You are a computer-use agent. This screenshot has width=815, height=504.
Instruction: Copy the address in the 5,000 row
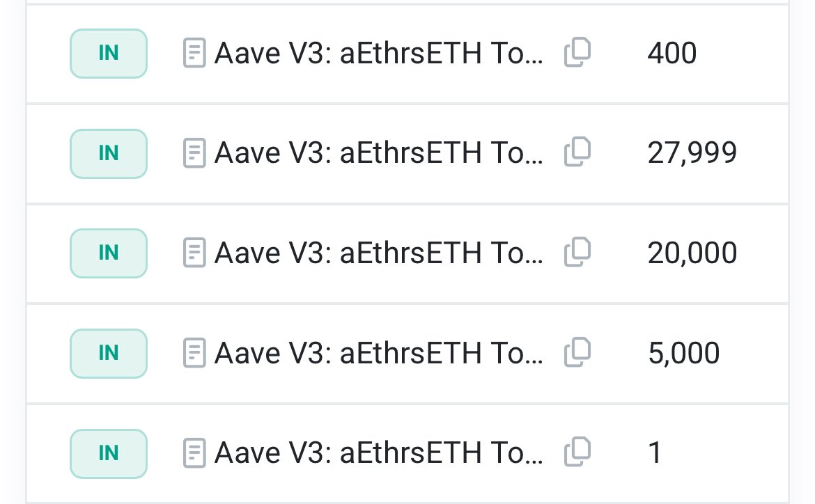[x=577, y=352]
